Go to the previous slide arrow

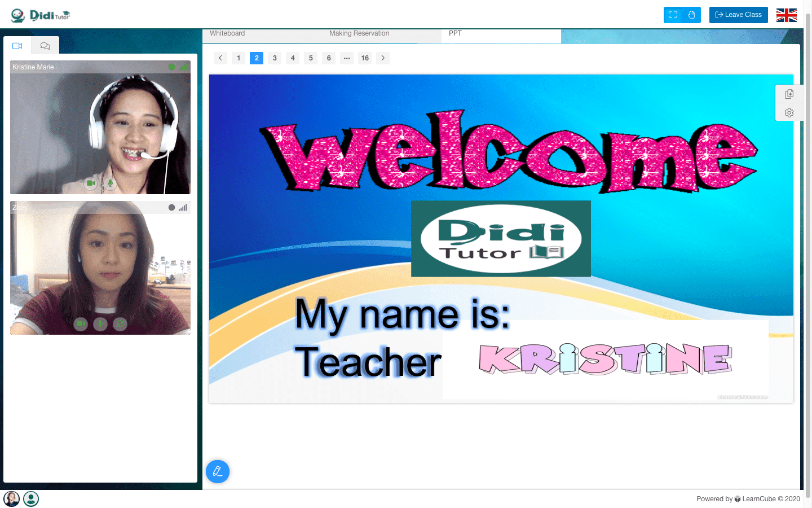[x=220, y=58]
